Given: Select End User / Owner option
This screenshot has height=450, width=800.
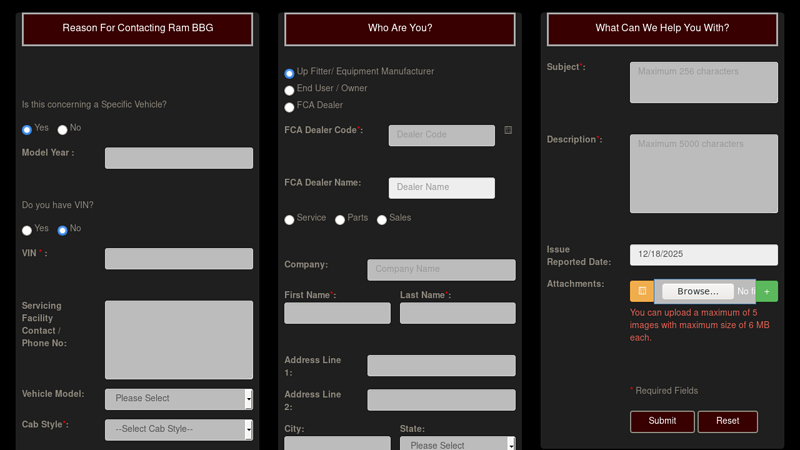Looking at the screenshot, I should tap(289, 90).
